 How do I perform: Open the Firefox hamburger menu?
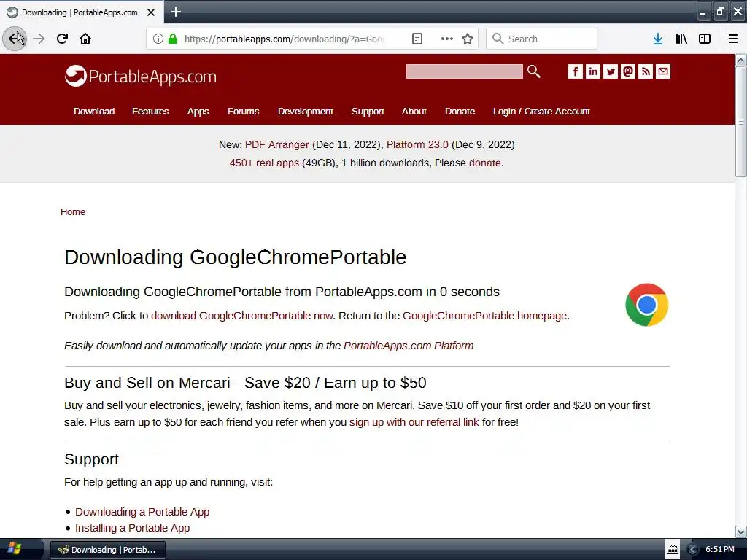pos(733,39)
